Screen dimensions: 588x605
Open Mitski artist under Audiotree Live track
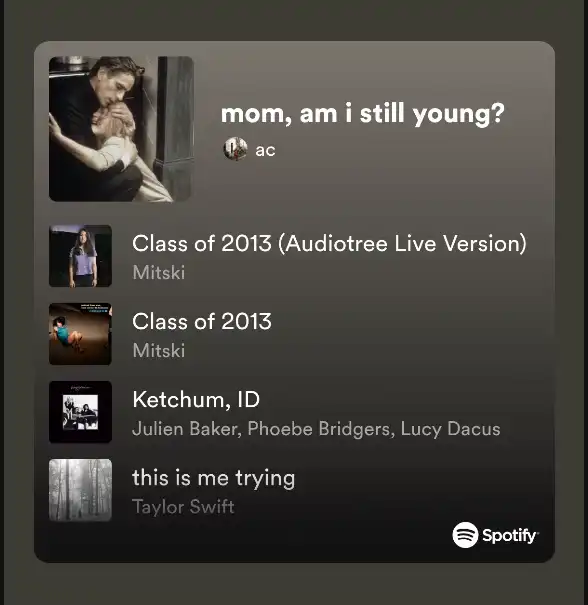[x=159, y=273]
